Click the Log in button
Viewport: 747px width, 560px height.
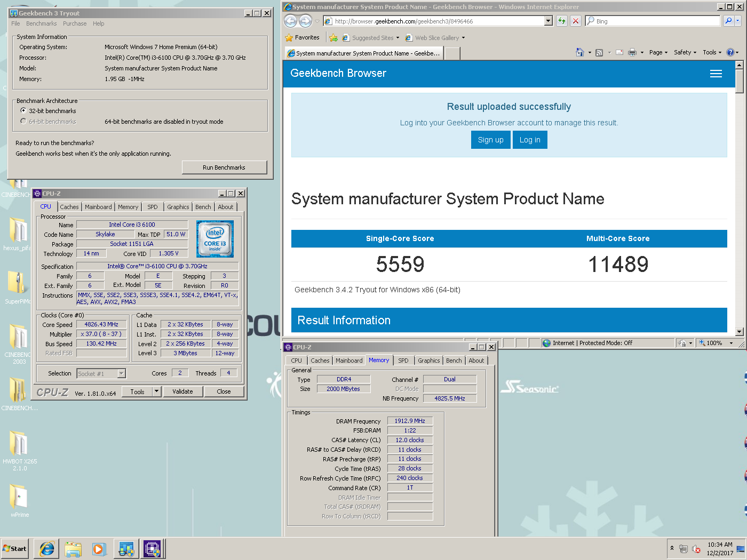pos(530,140)
